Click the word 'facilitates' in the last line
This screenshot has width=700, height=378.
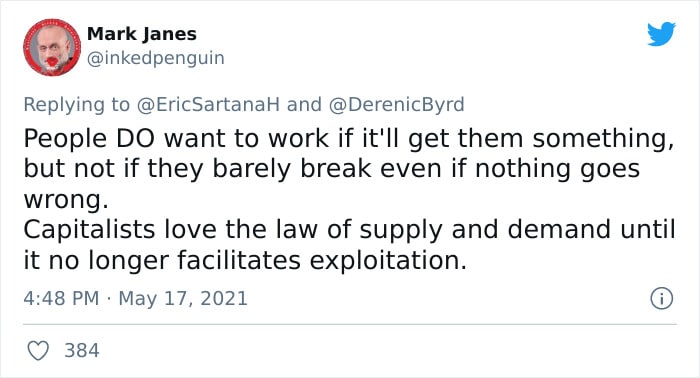(239, 260)
